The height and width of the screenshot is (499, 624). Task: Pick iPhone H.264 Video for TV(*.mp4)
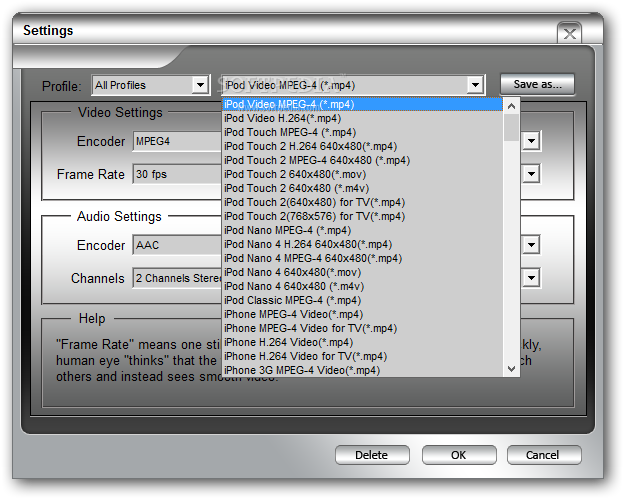(x=363, y=356)
